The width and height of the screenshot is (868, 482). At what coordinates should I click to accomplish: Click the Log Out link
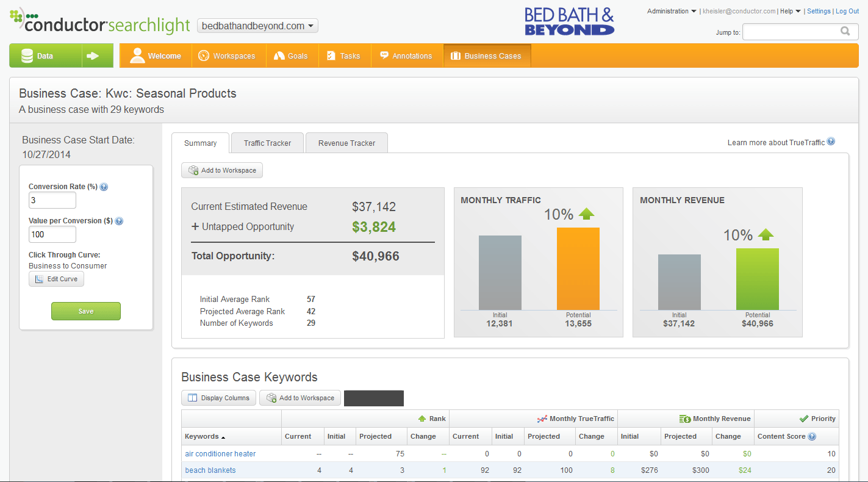847,11
